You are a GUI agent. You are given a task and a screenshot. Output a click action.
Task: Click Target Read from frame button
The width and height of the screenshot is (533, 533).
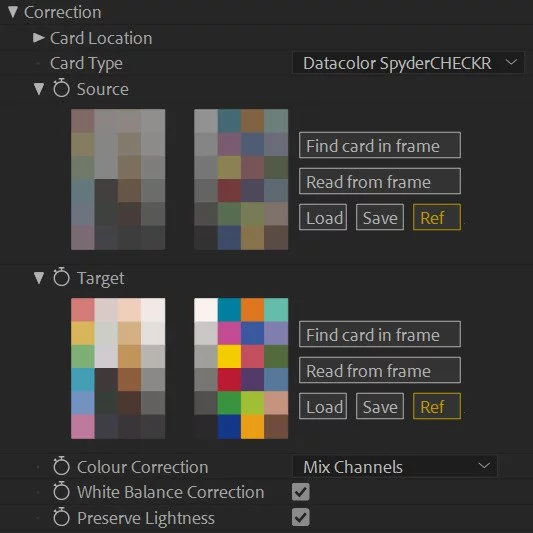point(380,370)
